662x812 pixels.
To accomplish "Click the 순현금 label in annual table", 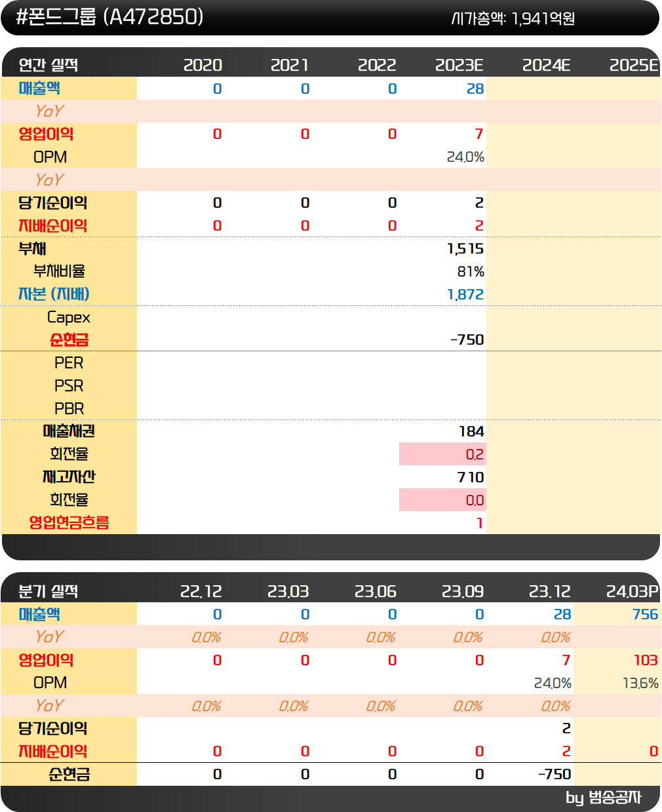I will (69, 339).
